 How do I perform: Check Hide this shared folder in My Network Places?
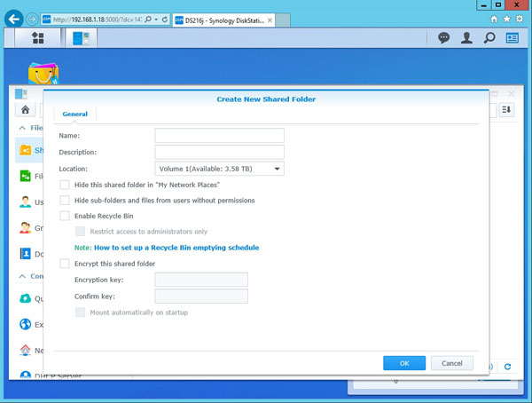pyautogui.click(x=65, y=185)
